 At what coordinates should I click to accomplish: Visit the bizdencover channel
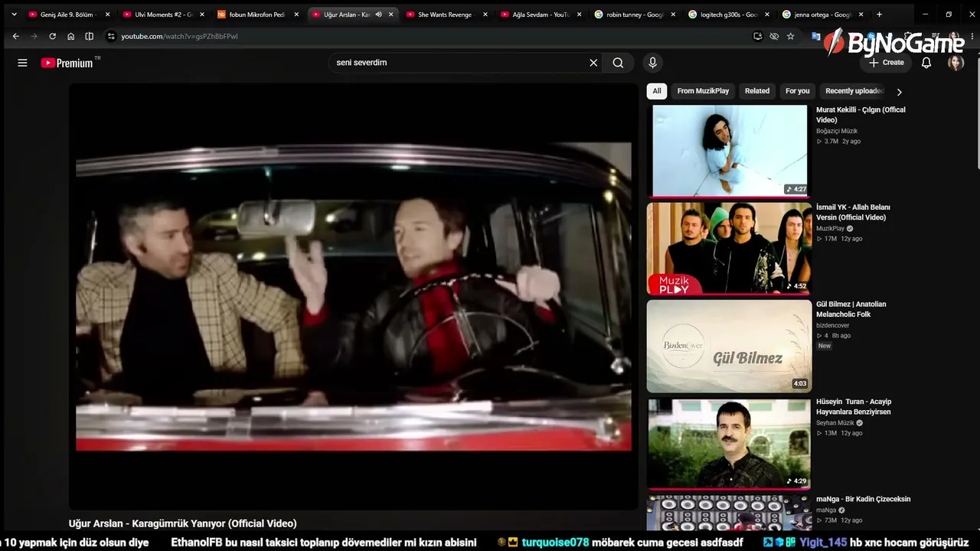(833, 325)
